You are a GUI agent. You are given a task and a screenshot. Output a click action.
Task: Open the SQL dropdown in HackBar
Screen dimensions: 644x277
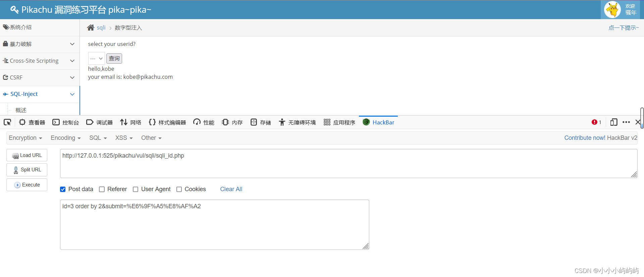(x=98, y=138)
